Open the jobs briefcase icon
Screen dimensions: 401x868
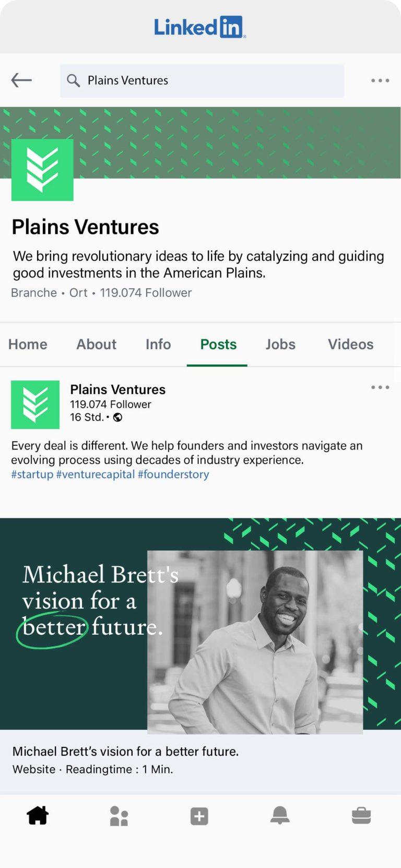(361, 815)
